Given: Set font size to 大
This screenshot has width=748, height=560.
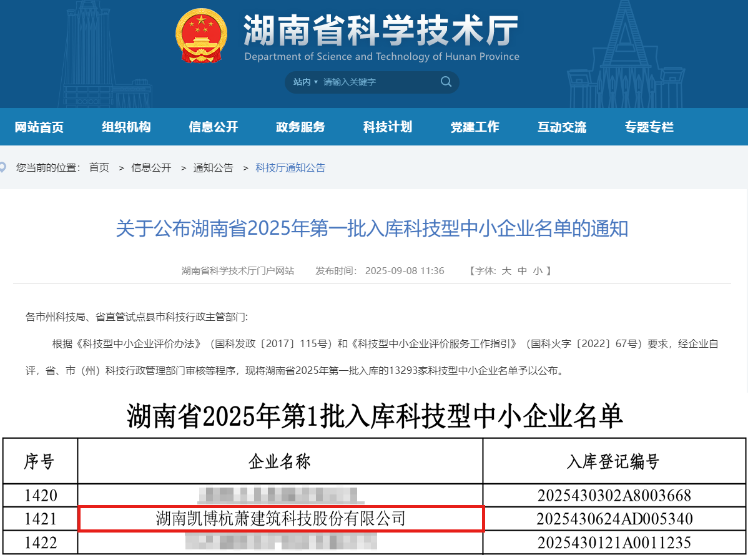Looking at the screenshot, I should [x=506, y=271].
